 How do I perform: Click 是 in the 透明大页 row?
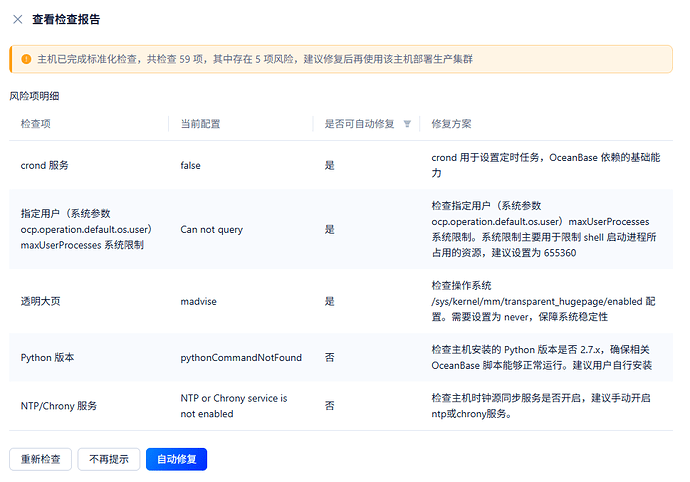(330, 302)
